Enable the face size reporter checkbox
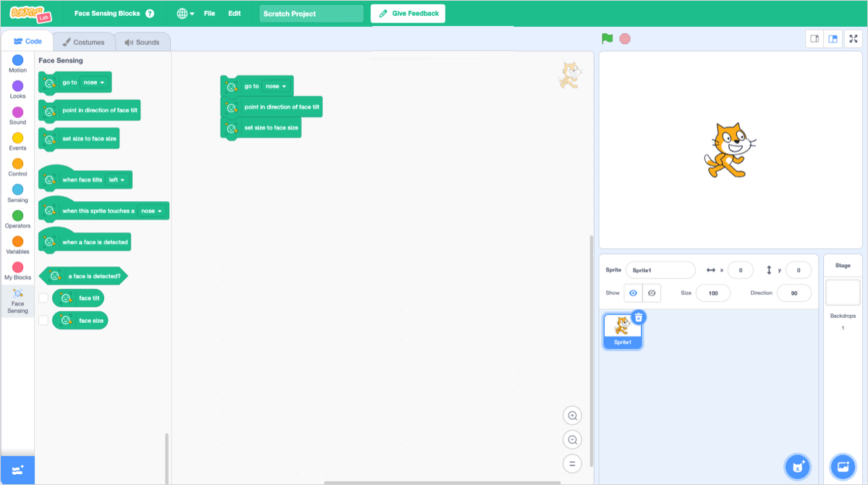Viewport: 868px width, 485px height. click(x=43, y=320)
